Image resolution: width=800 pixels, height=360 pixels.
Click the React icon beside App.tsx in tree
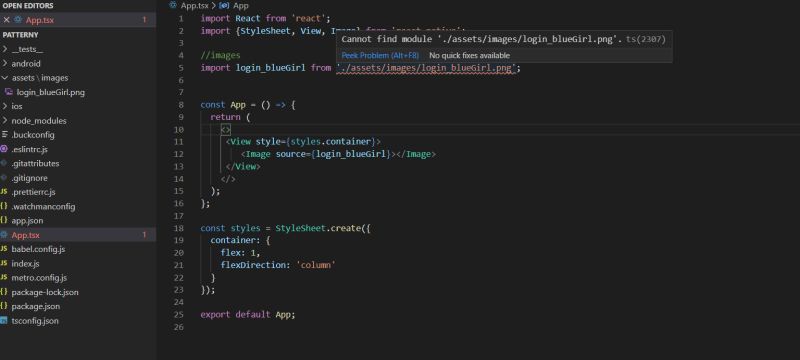(4, 235)
